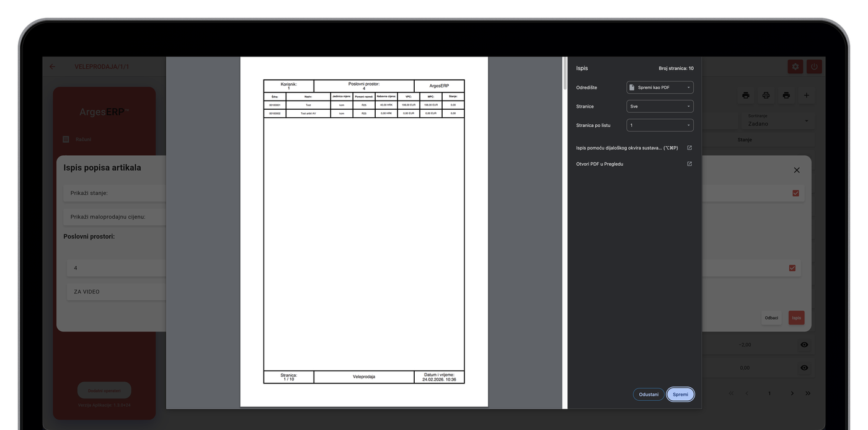Close the Ispis popisa artikala dialog

coord(797,170)
